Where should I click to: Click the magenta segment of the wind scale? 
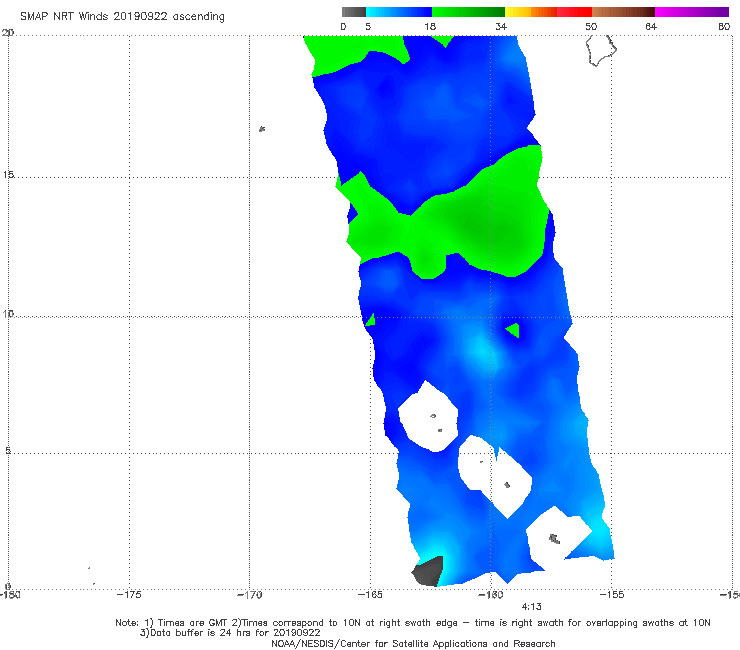[x=691, y=12]
